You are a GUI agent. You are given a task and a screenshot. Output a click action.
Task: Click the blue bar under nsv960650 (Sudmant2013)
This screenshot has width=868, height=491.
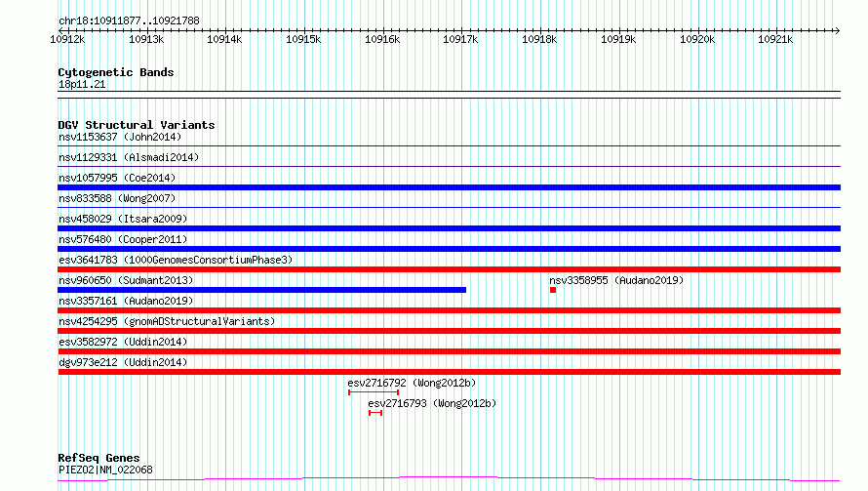point(261,290)
